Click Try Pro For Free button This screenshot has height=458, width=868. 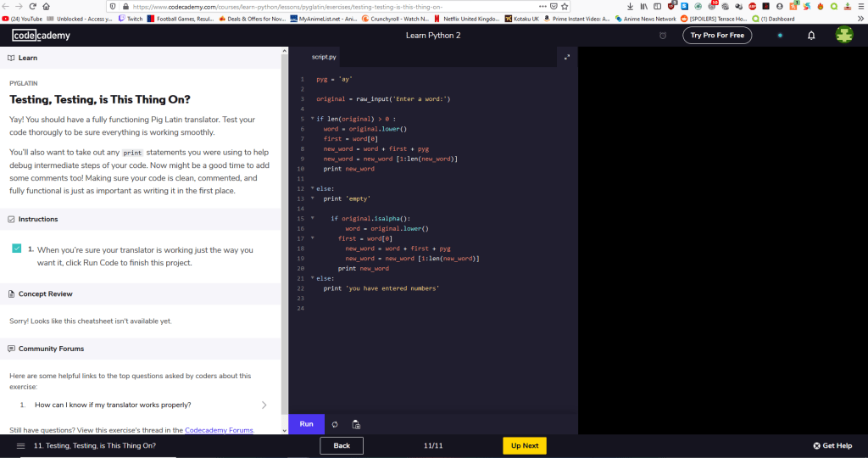pyautogui.click(x=717, y=36)
